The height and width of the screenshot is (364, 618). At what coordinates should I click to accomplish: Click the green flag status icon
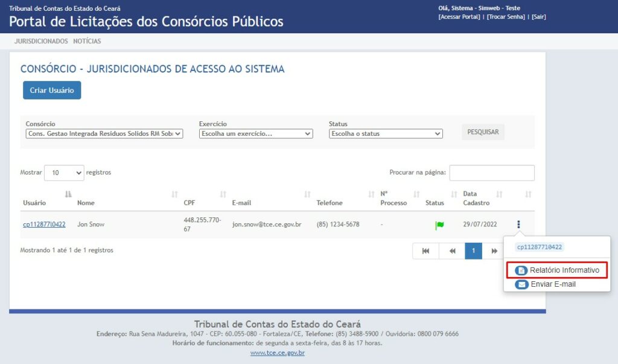439,225
